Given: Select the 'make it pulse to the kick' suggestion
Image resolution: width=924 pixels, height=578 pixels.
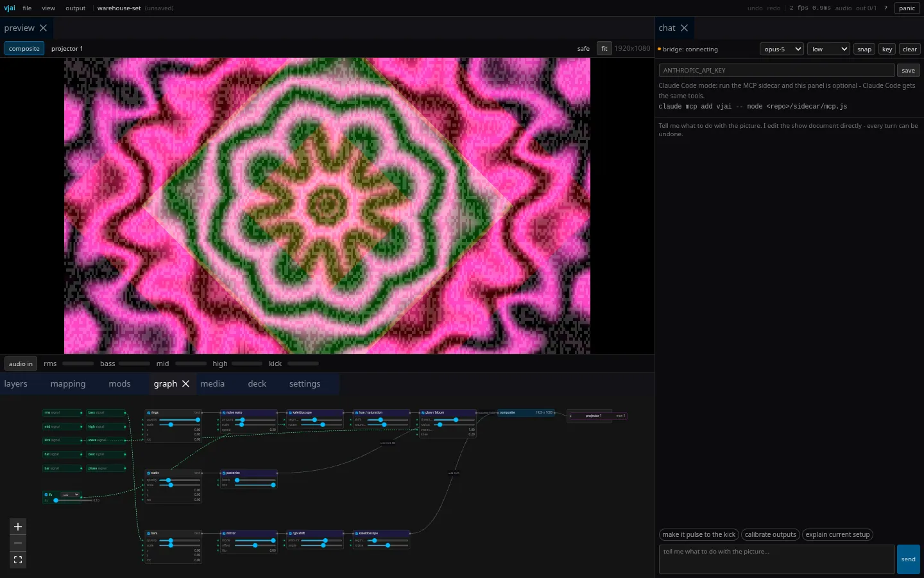Looking at the screenshot, I should pos(699,534).
